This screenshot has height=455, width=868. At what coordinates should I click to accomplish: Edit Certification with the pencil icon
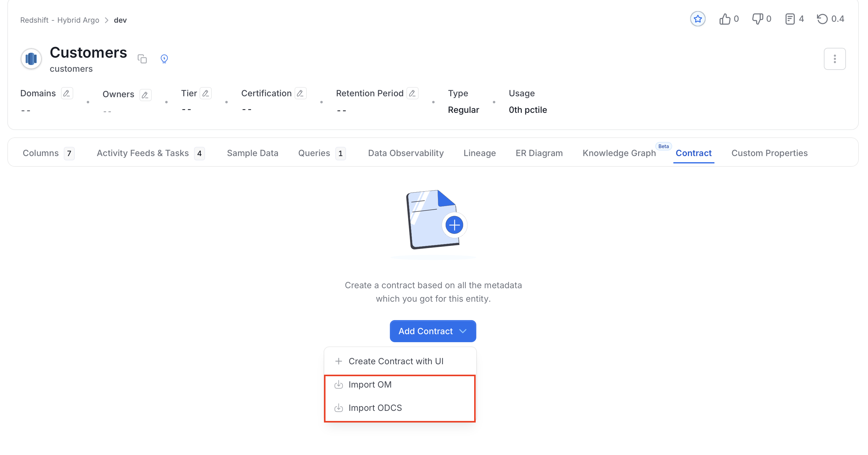pyautogui.click(x=300, y=93)
